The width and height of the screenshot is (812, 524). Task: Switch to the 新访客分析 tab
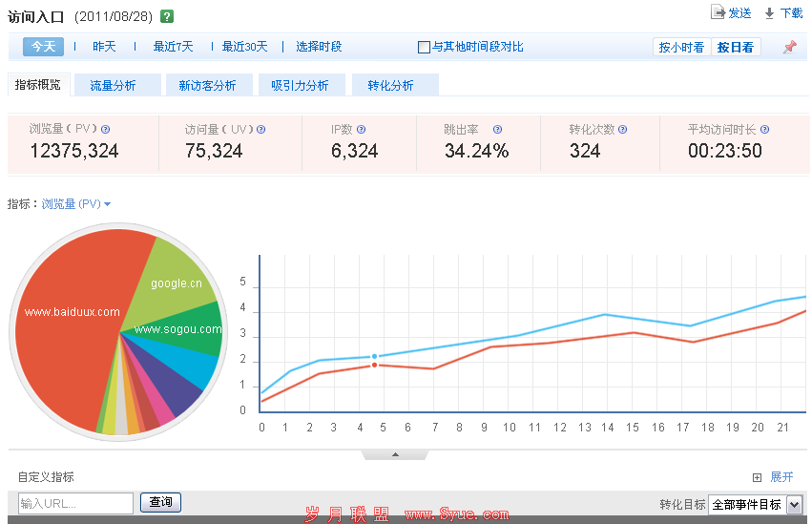click(209, 86)
